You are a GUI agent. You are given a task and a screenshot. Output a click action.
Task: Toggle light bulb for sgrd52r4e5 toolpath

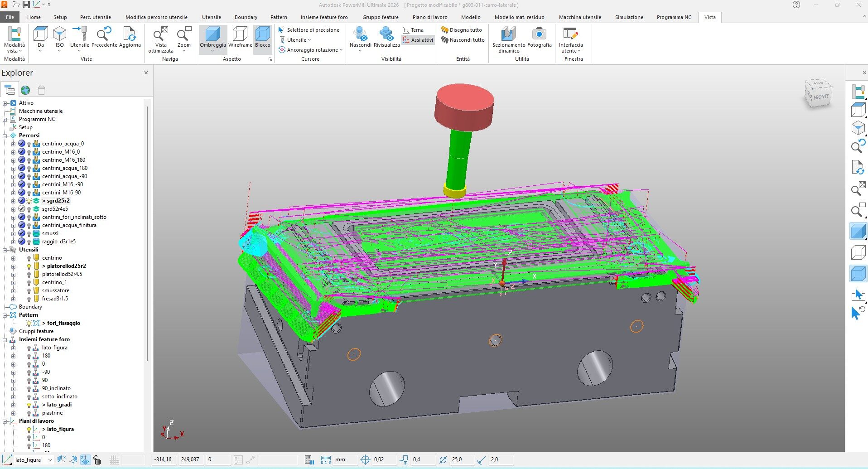[x=29, y=209]
